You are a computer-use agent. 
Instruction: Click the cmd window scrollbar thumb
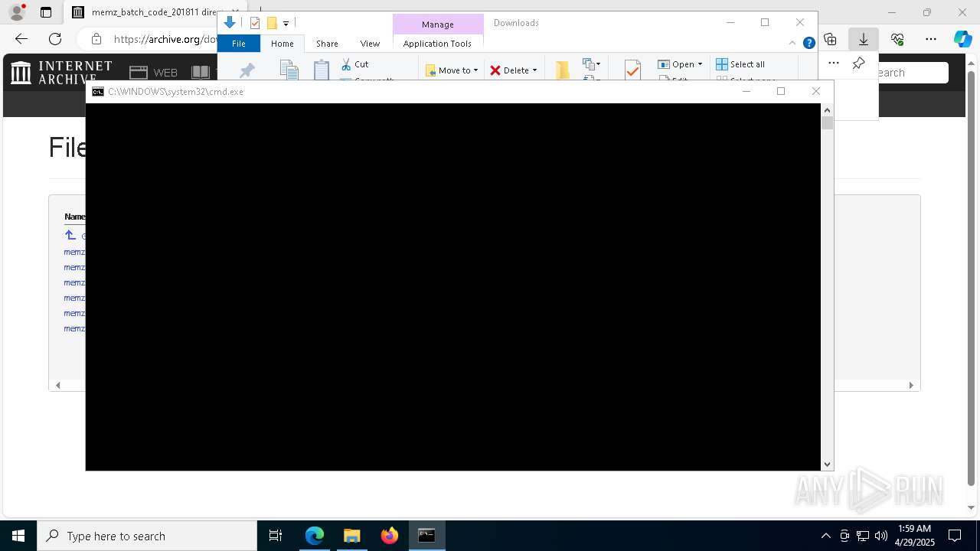click(827, 122)
